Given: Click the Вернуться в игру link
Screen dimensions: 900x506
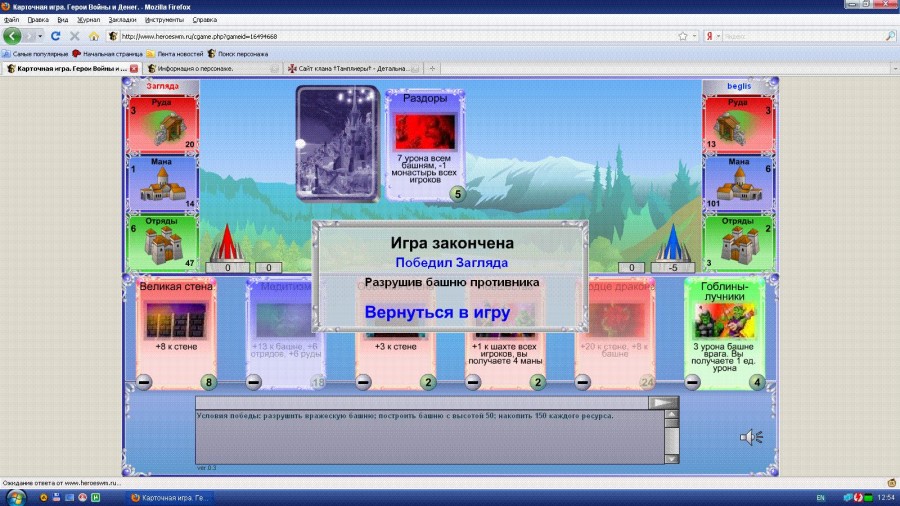Looking at the screenshot, I should pos(437,312).
